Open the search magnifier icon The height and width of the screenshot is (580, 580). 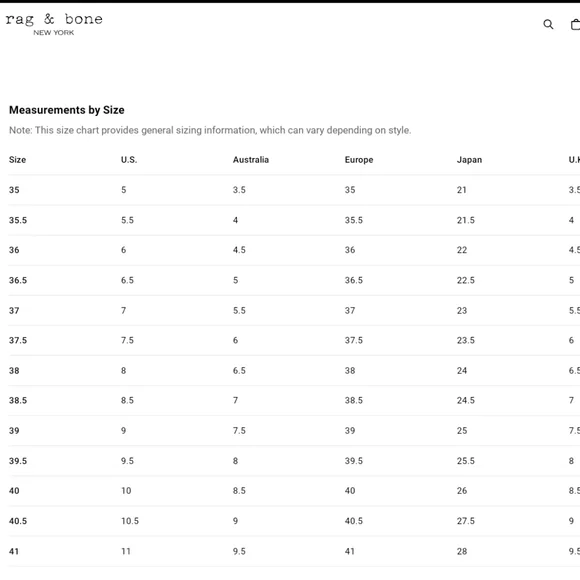click(x=548, y=24)
